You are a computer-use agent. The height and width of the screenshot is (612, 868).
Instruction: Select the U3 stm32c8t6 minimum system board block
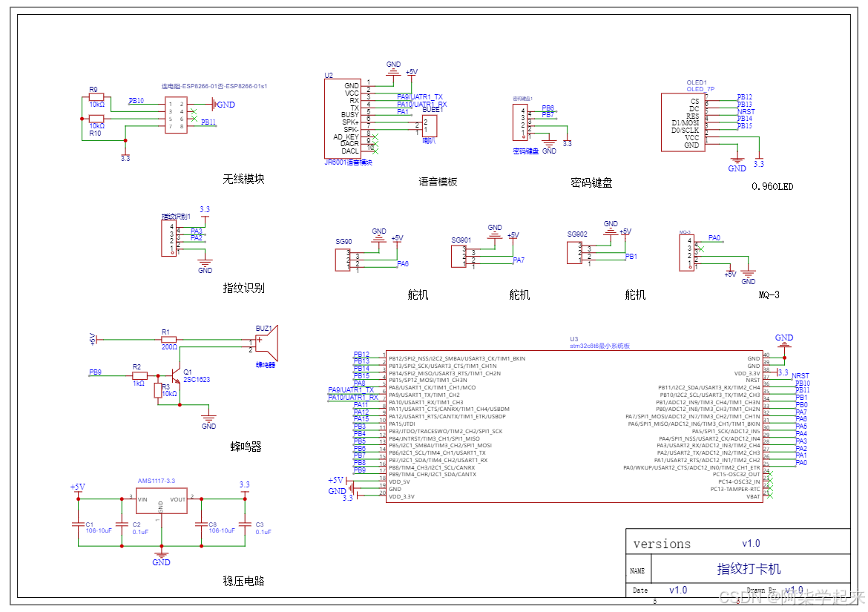tap(573, 427)
